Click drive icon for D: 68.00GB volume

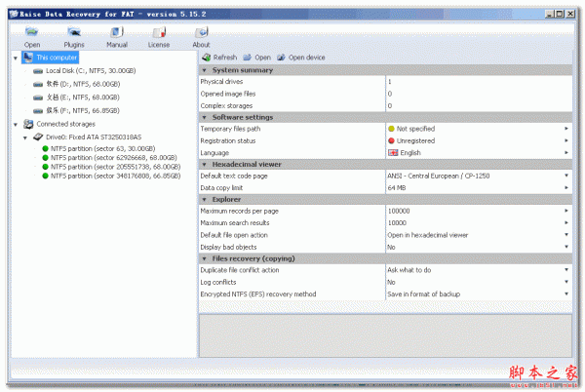38,84
